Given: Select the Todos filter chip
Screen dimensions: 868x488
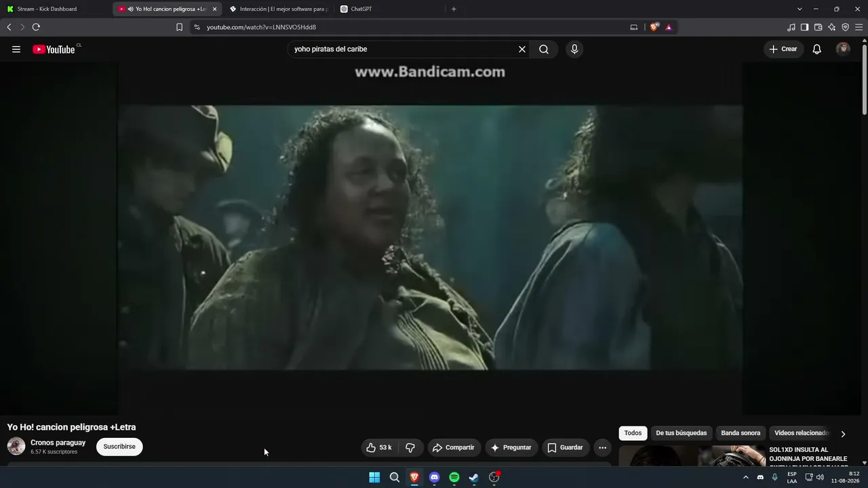Looking at the screenshot, I should coord(633,433).
